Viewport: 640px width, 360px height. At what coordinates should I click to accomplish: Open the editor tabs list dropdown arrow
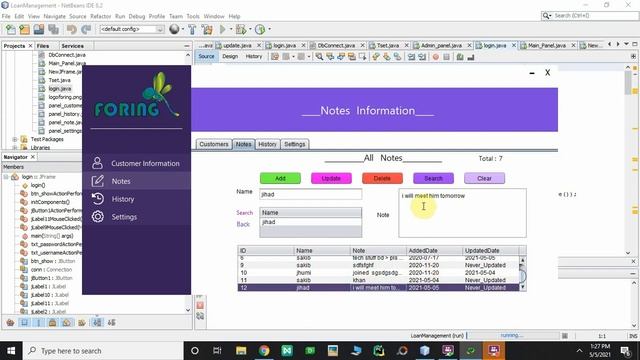(x=626, y=44)
